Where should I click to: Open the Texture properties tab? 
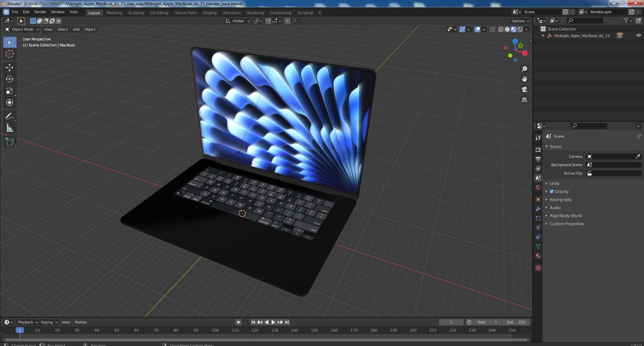click(x=538, y=268)
